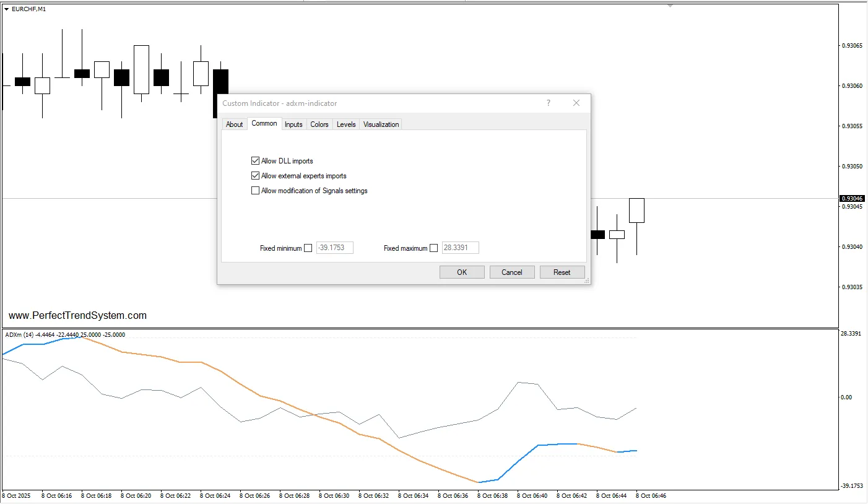Click the Fixed maximum value field
The image size is (868, 504).
(460, 248)
